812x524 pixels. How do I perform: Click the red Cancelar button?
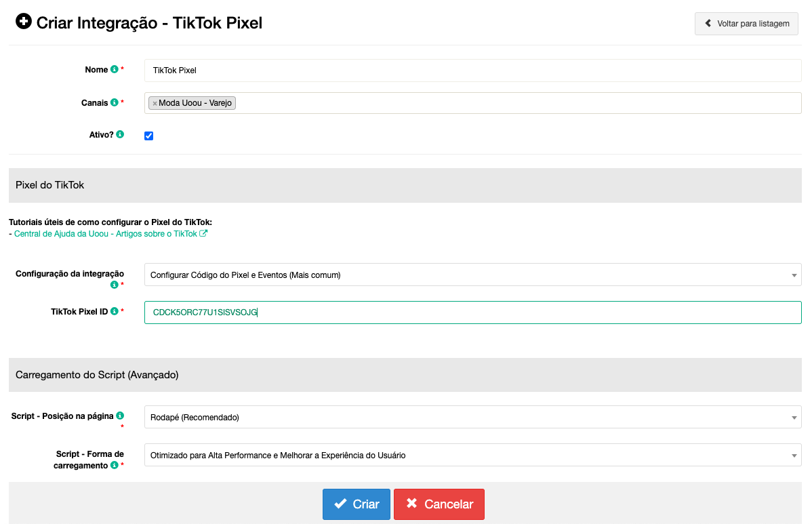439,504
